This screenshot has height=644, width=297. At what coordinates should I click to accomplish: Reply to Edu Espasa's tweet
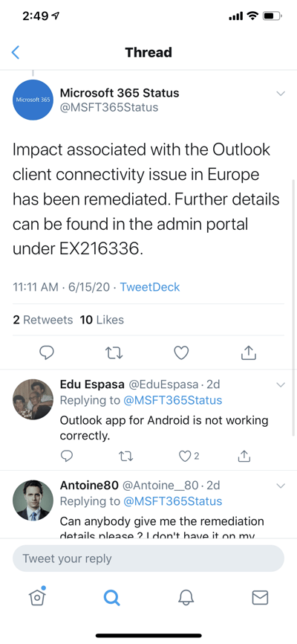coord(67,455)
